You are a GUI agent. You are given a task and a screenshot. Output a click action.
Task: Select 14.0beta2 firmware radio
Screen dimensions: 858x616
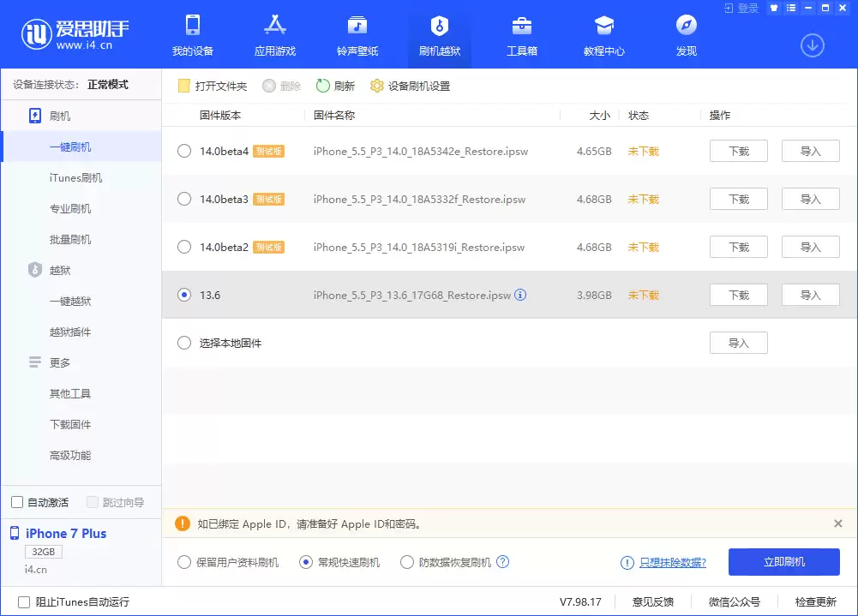pos(184,247)
